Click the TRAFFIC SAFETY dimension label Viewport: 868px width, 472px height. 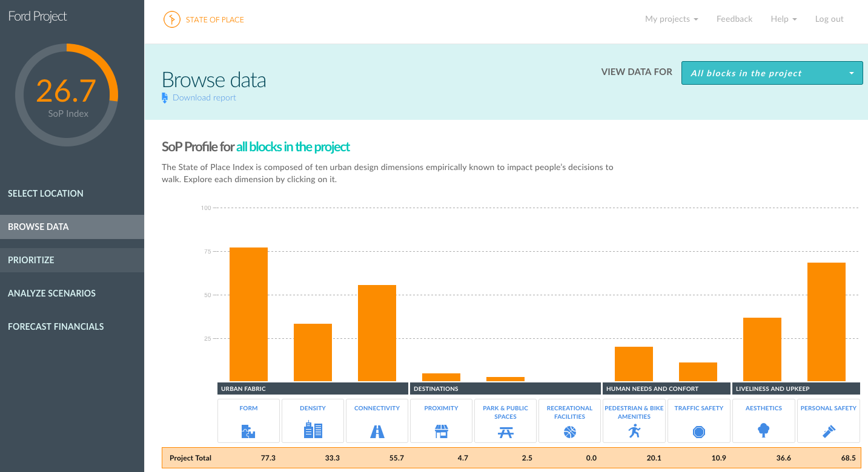pyautogui.click(x=699, y=408)
